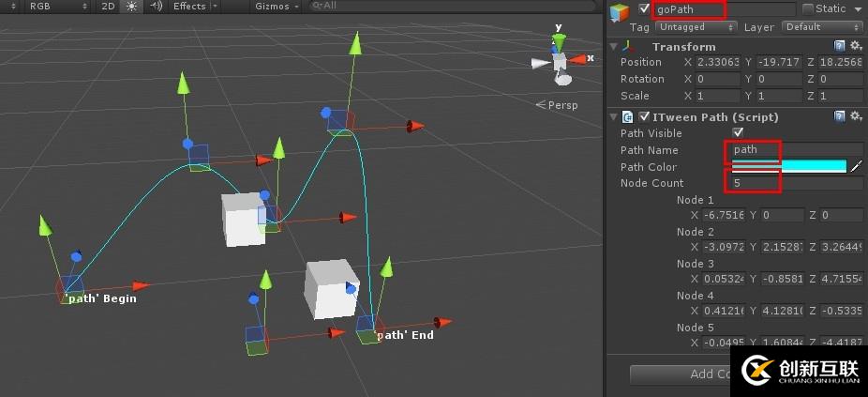Click the GameObject cube icon in Inspector
Viewport: 868px width, 397px height.
click(621, 11)
